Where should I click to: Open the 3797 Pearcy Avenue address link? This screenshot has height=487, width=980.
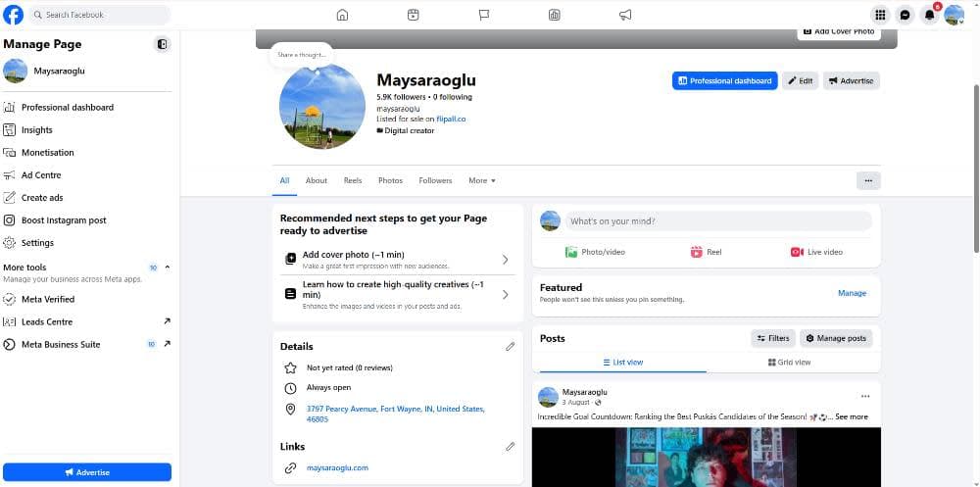click(x=395, y=414)
